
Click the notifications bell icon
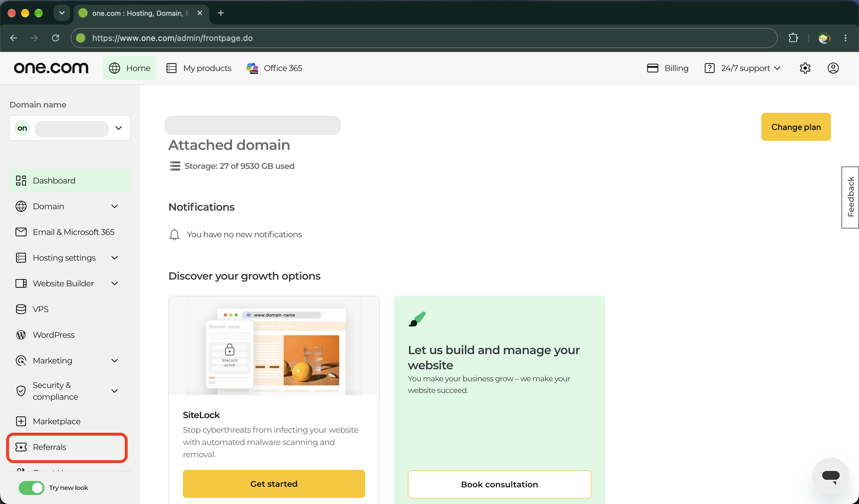click(174, 234)
